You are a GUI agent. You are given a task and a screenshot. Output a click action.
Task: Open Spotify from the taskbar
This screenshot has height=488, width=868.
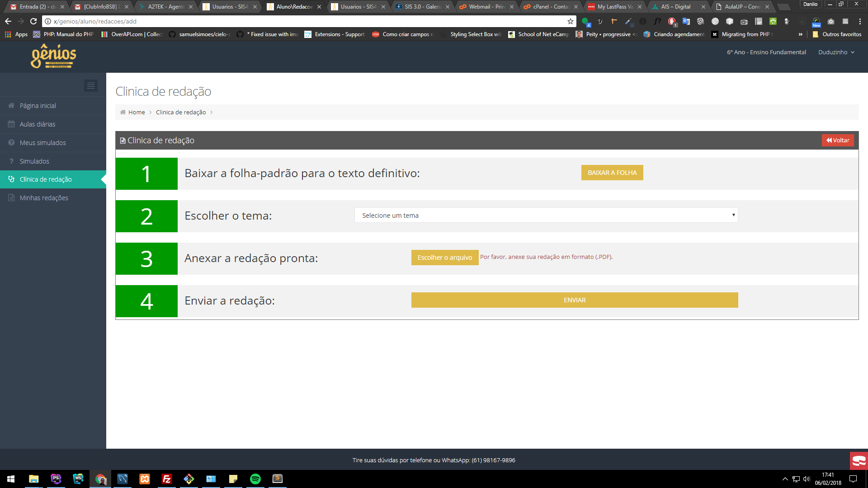(x=255, y=479)
